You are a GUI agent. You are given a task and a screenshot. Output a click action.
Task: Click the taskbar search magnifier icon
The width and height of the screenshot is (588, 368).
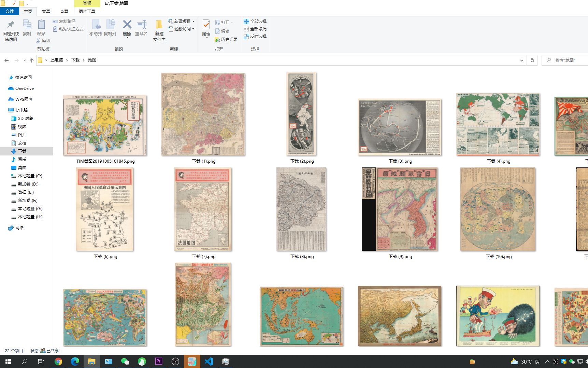point(25,362)
